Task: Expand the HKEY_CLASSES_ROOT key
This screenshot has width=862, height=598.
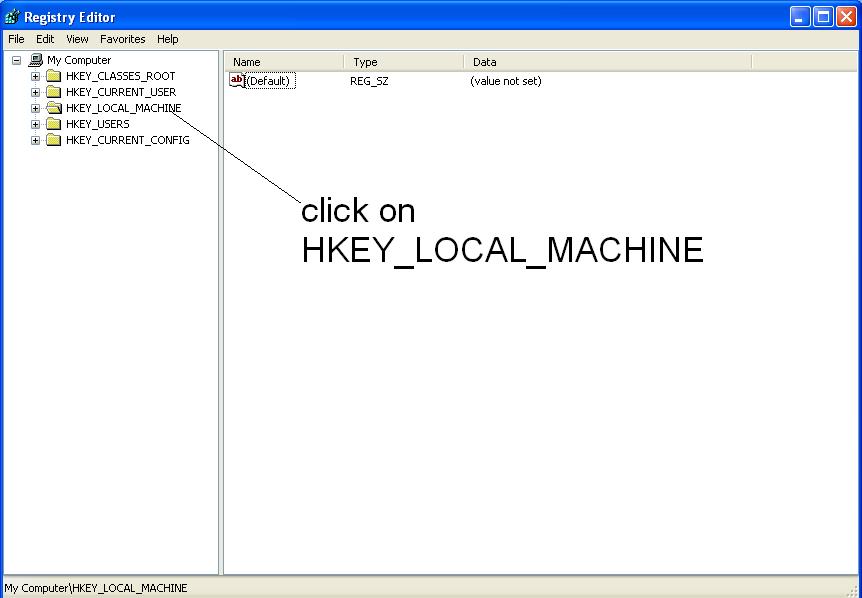Action: click(35, 76)
